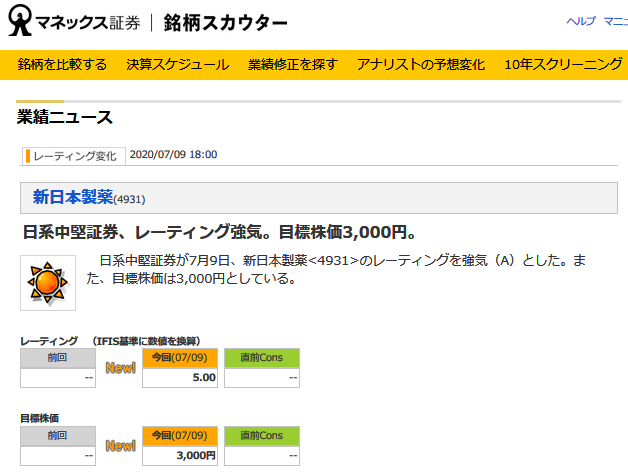Click the target price 直前Cons green header
Image resolution: width=628 pixels, height=475 pixels.
[262, 435]
